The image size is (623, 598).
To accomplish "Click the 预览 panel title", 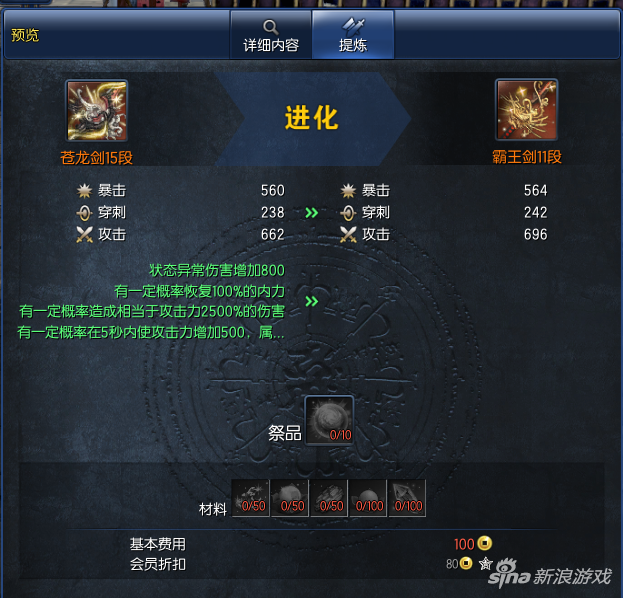I will pyautogui.click(x=25, y=35).
